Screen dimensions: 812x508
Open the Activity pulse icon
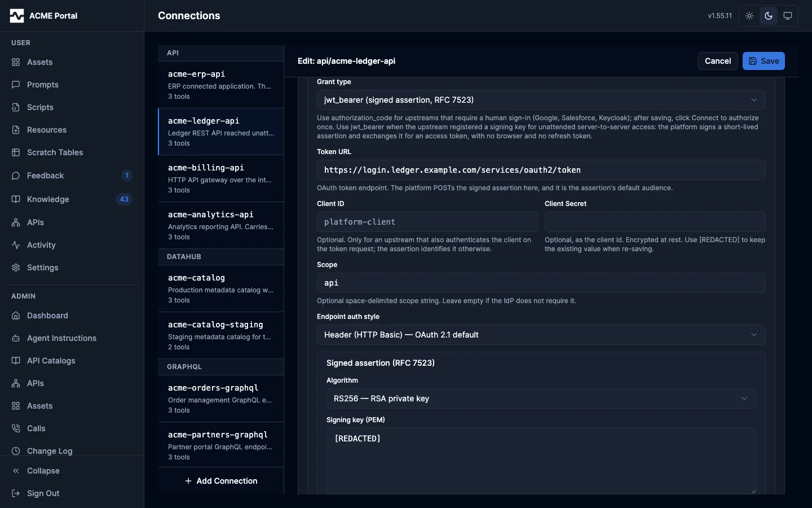point(16,245)
